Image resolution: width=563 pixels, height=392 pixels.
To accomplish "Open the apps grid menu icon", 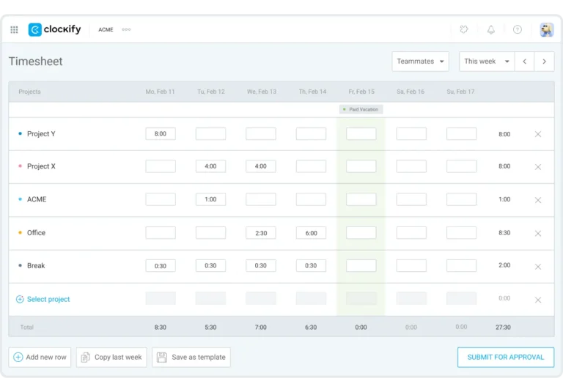I will click(14, 29).
